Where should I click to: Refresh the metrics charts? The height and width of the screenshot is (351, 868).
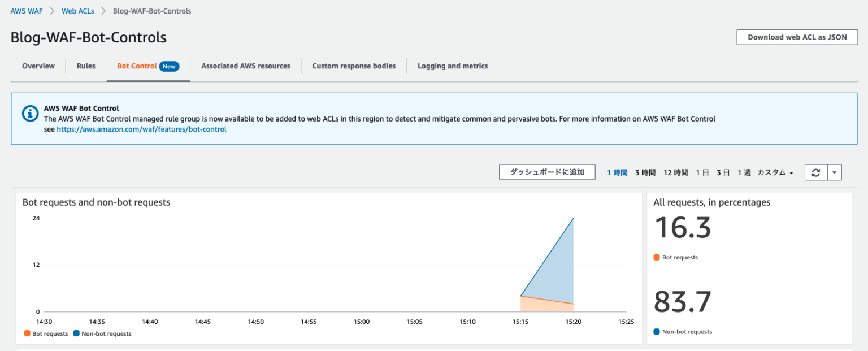coord(815,172)
